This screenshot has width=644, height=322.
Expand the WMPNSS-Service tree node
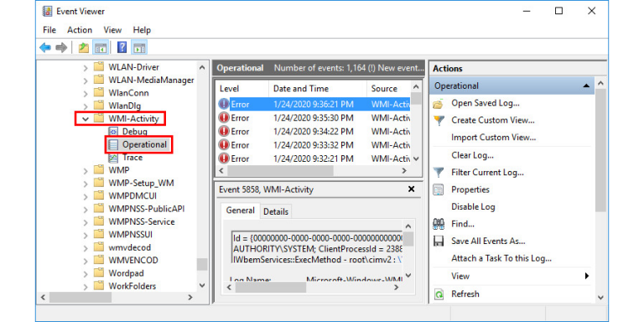86,222
